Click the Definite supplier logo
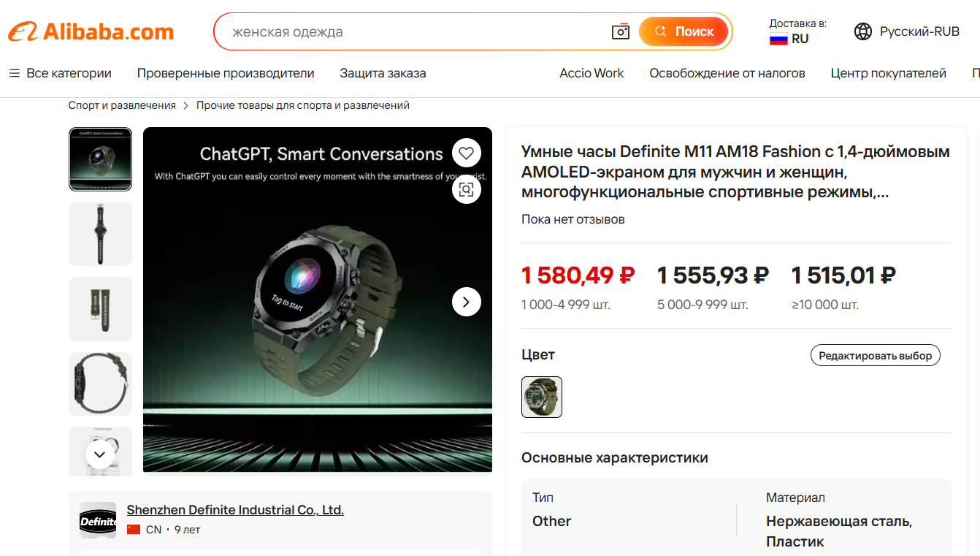The height and width of the screenshot is (556, 980). (98, 521)
